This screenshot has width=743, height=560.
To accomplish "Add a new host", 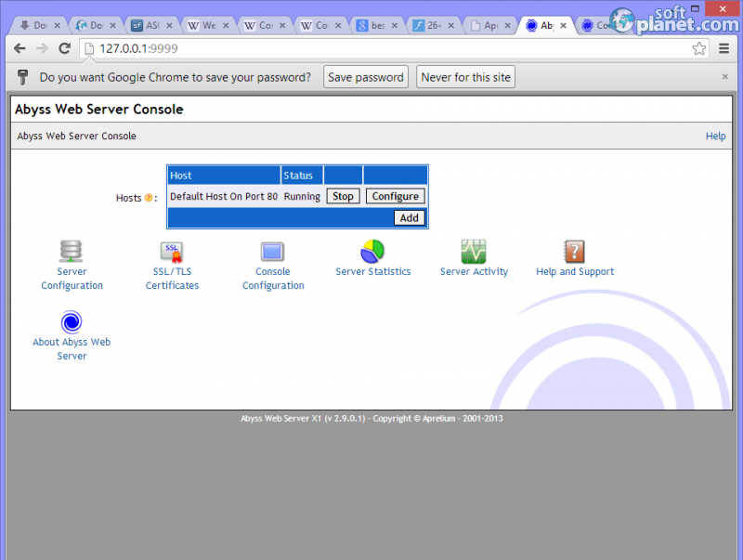I will click(x=409, y=218).
